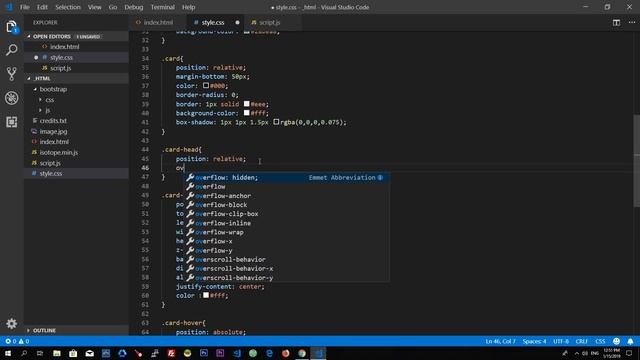
Task: Switch to the index.html editor tab
Action: tap(158, 22)
